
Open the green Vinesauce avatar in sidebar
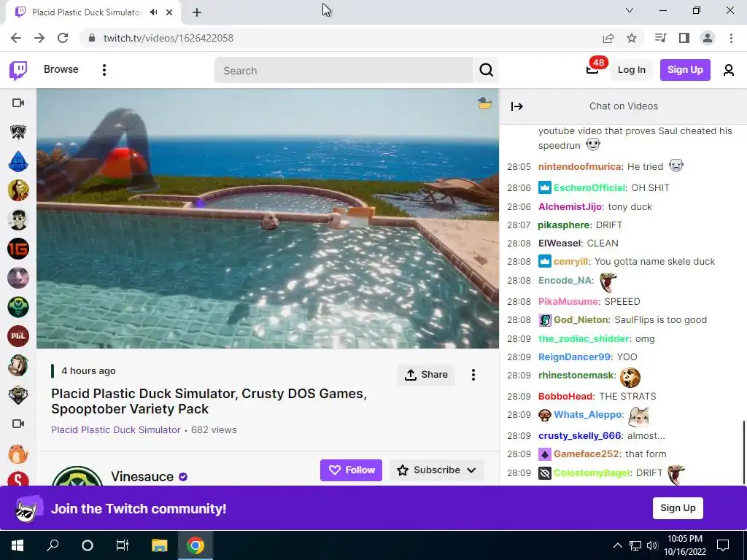tap(18, 307)
